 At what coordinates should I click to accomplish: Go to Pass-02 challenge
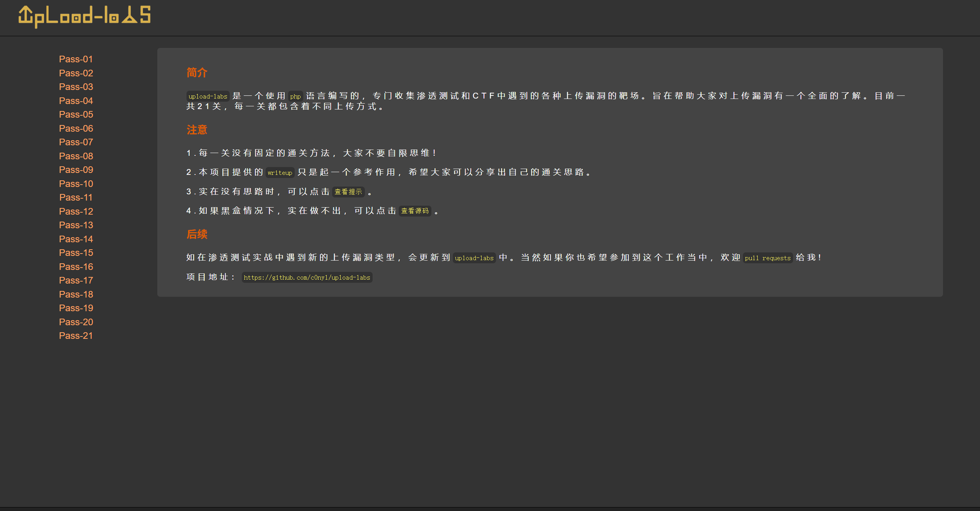pos(76,73)
